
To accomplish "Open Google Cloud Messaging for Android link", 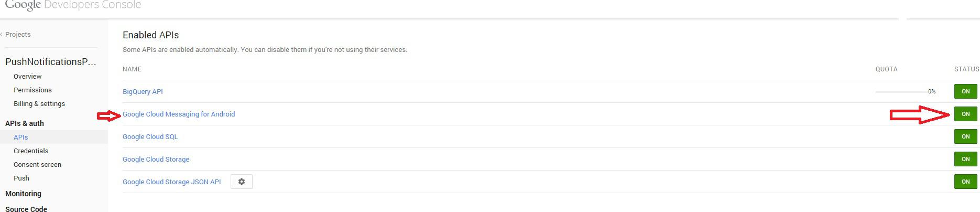I will (x=179, y=114).
